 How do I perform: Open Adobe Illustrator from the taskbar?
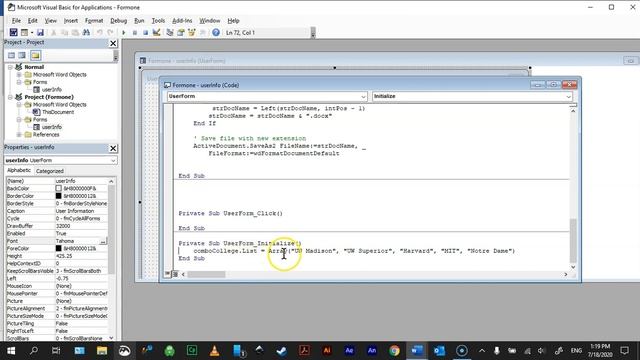coord(327,351)
